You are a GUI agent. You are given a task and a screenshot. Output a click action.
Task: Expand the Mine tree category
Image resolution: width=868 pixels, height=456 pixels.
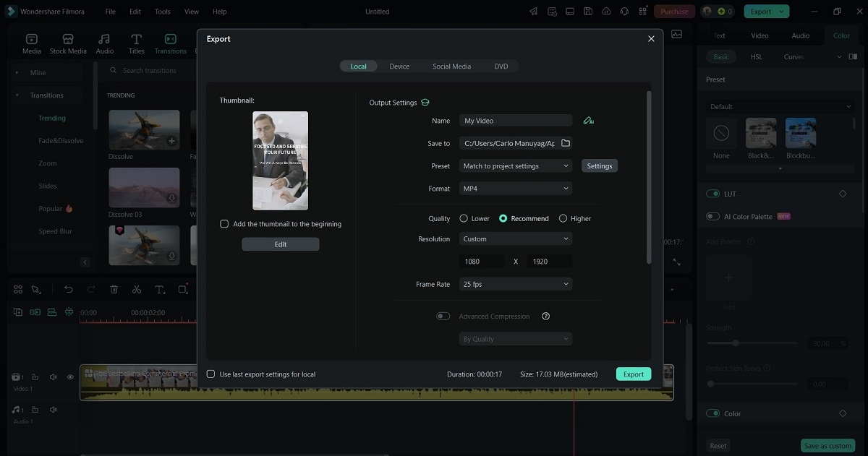[17, 73]
